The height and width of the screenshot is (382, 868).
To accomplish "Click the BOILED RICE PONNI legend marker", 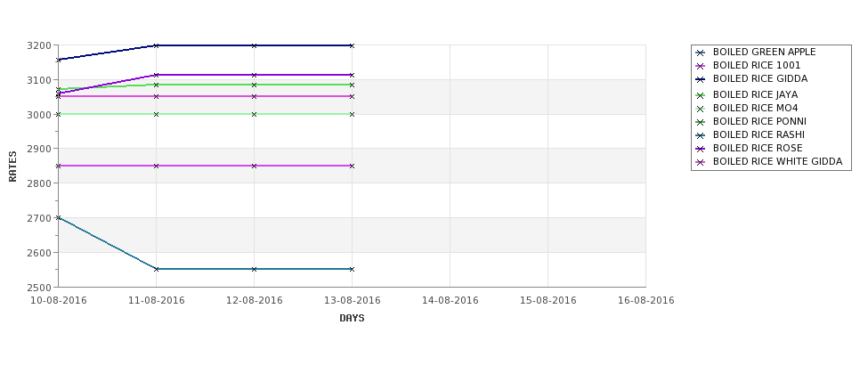I will tap(701, 122).
